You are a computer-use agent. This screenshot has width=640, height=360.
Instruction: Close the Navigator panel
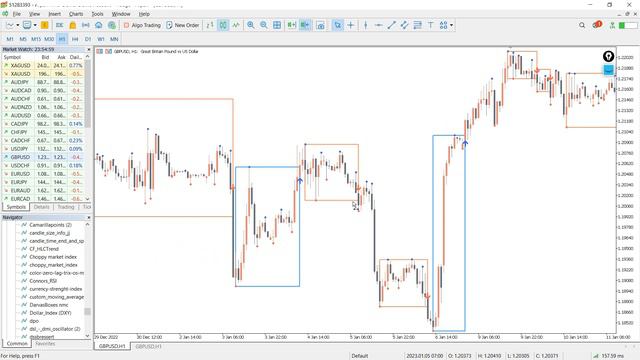point(89,218)
